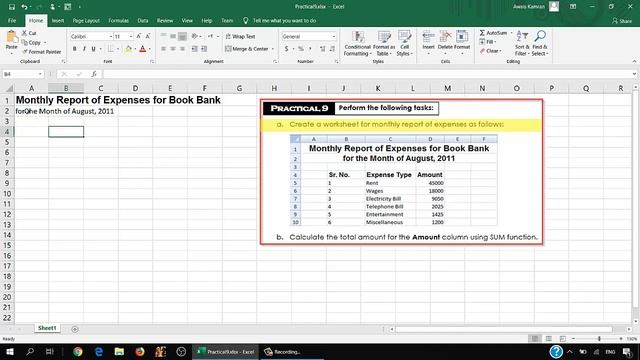
Task: Click the Name Box showing B4
Action: (x=22, y=74)
